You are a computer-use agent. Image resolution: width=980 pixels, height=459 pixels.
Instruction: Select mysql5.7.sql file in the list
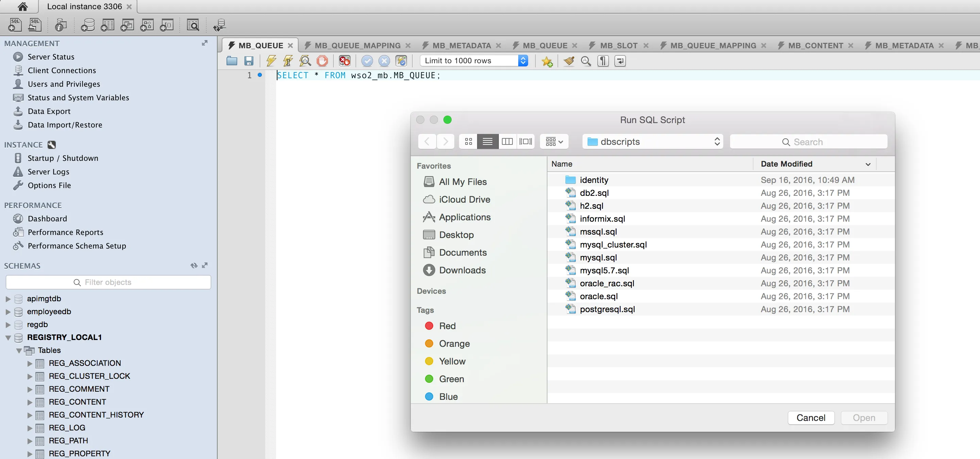604,270
